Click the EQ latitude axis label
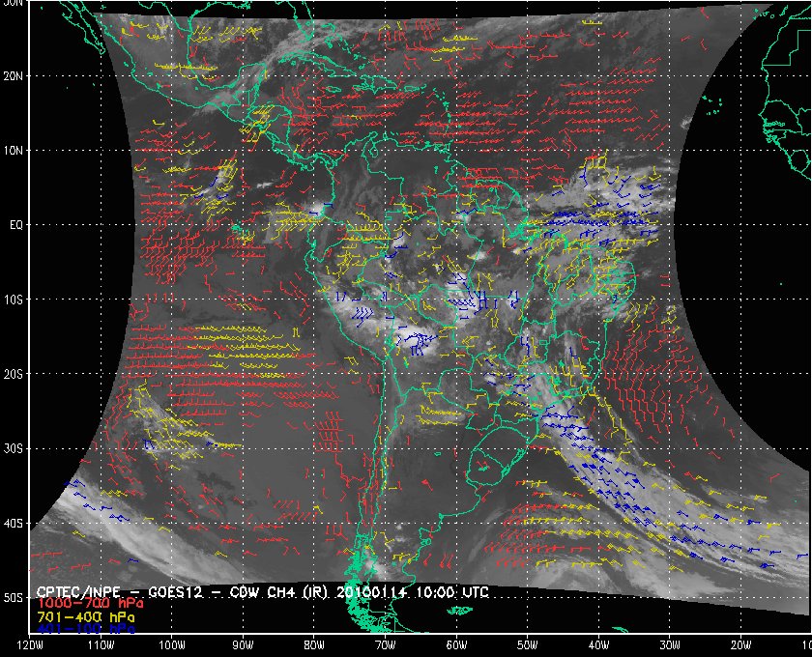The image size is (812, 657). coord(16,225)
